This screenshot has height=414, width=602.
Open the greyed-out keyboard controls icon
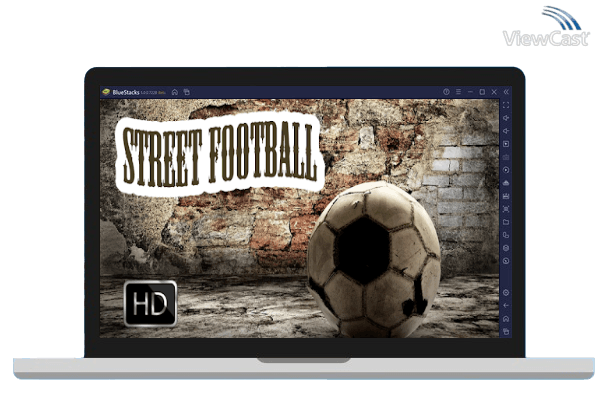(506, 157)
